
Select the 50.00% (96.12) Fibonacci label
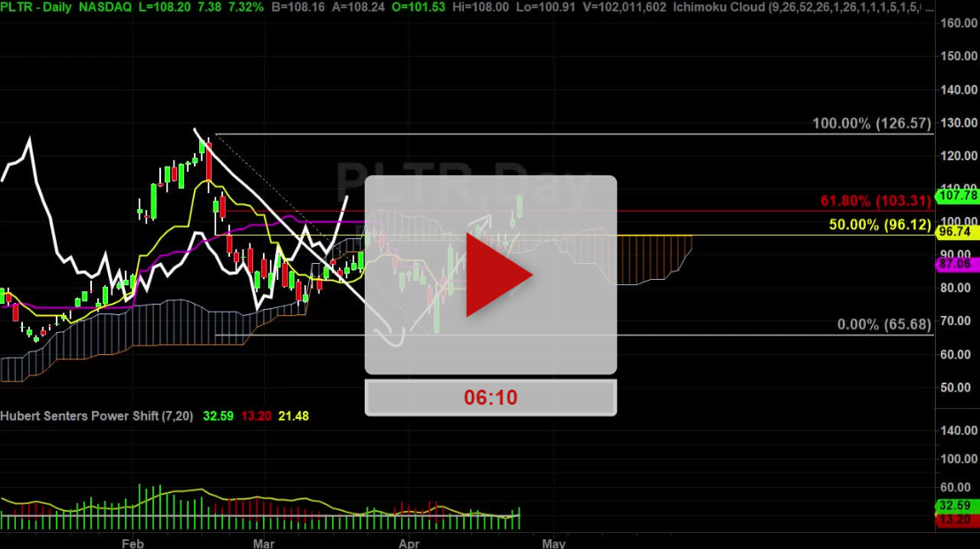880,225
